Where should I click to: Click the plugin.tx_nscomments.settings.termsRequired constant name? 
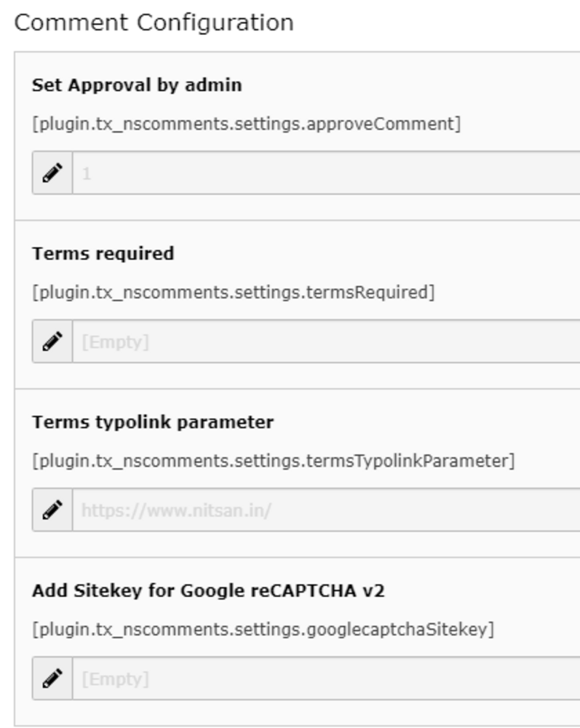(x=234, y=293)
